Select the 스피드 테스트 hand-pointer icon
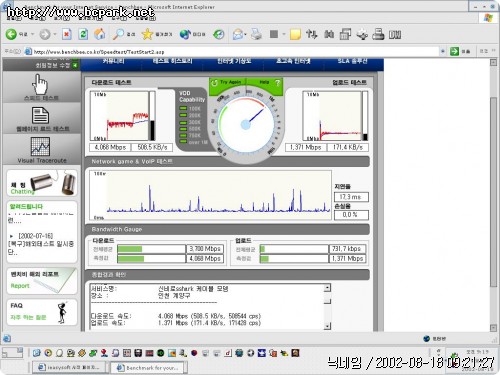This screenshot has height=375, width=500. (41, 85)
